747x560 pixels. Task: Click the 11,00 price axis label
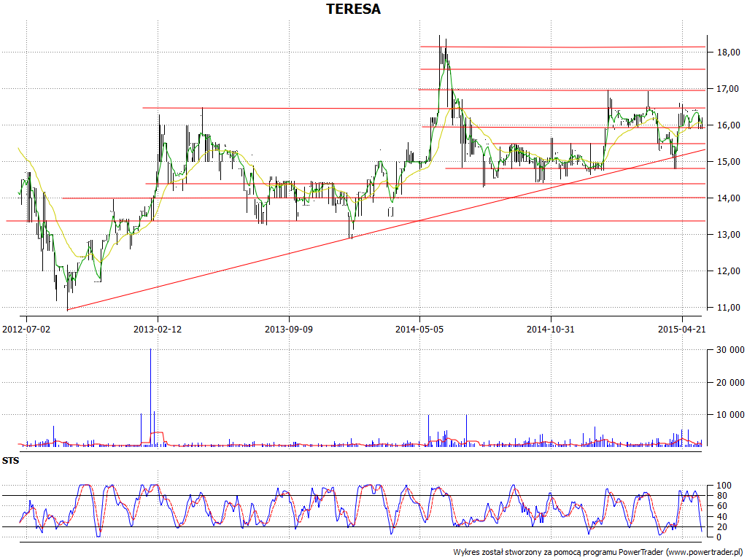pyautogui.click(x=729, y=308)
